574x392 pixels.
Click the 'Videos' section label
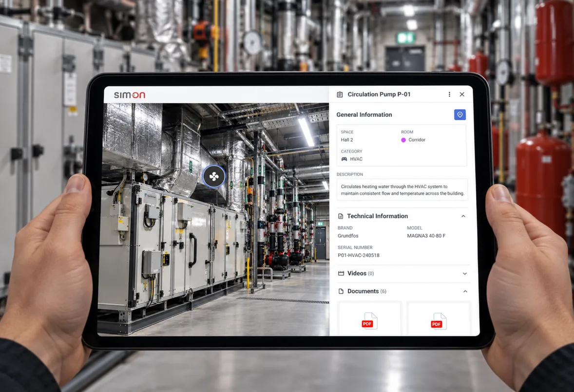click(x=357, y=273)
